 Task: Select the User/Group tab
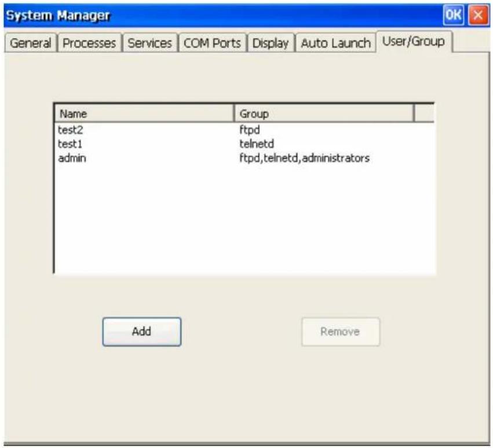(x=414, y=41)
